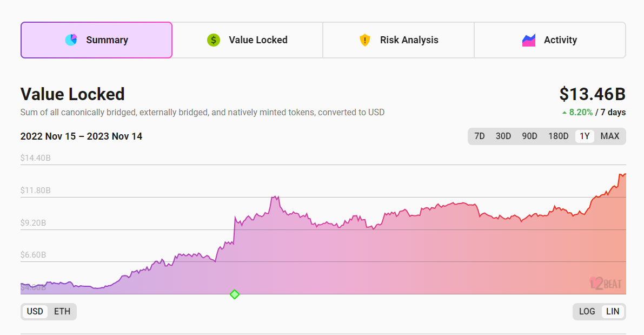Set chart range to 7D
The image size is (644, 335).
[479, 136]
